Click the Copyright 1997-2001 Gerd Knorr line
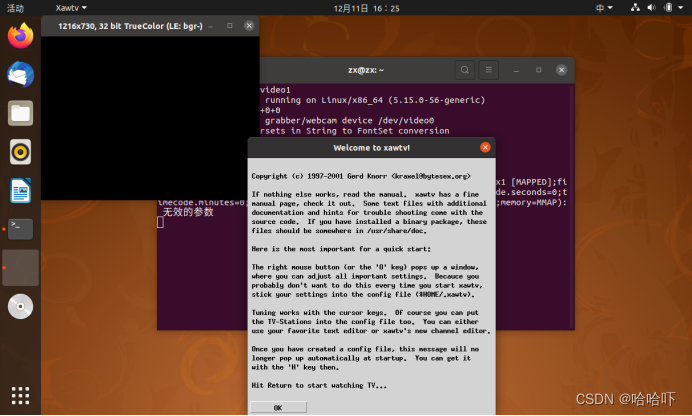The width and height of the screenshot is (692, 416). click(x=361, y=176)
